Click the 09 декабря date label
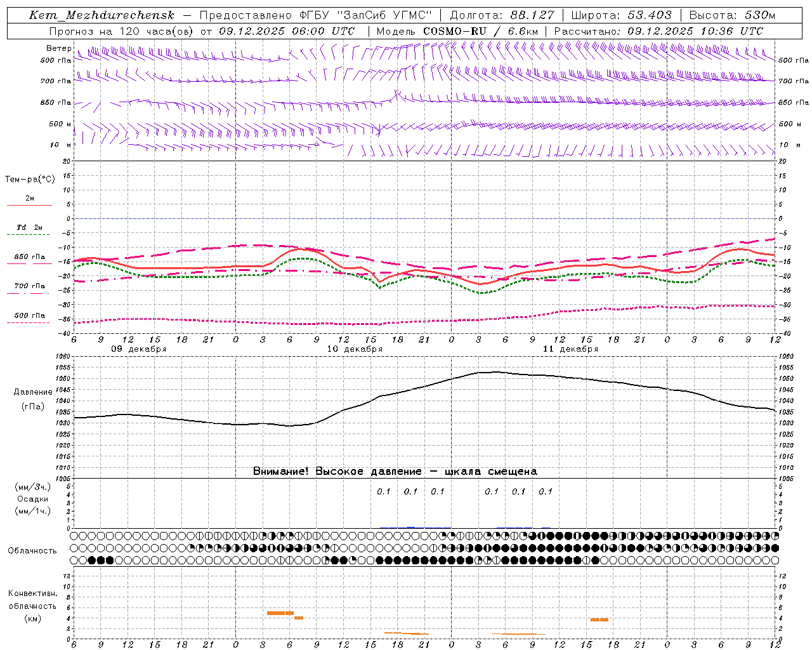Image resolution: width=812 pixels, height=650 pixels. [x=139, y=349]
